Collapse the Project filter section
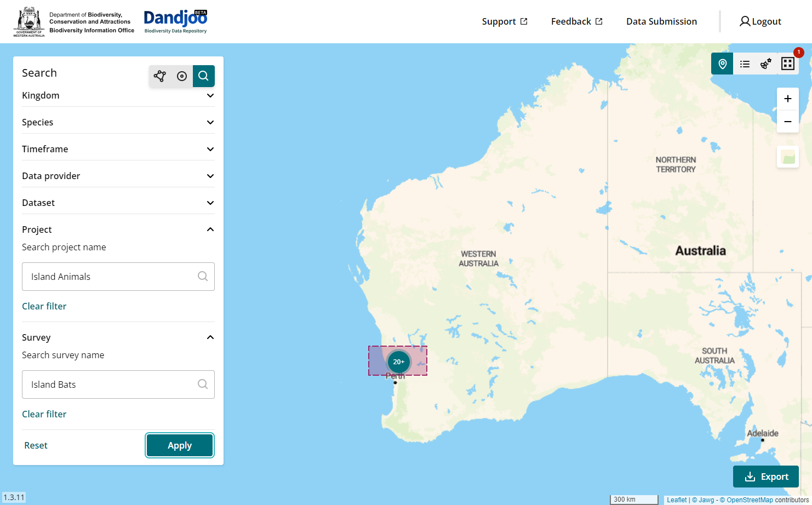This screenshot has width=812, height=505. [x=118, y=229]
